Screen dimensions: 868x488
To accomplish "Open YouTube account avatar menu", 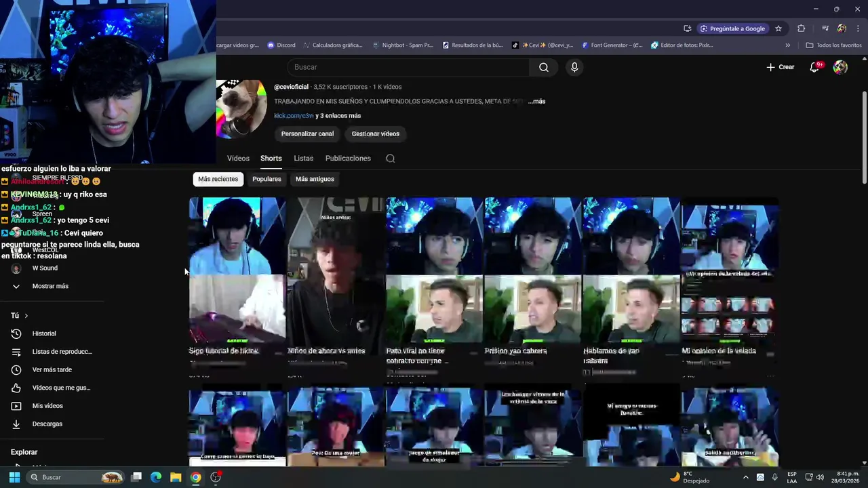I will pyautogui.click(x=840, y=67).
